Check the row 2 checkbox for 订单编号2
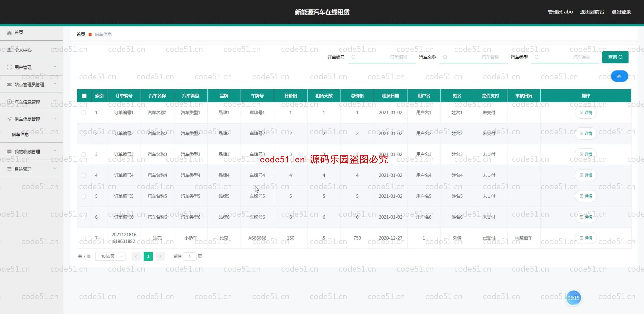Image resolution: width=644 pixels, height=314 pixels. point(84,133)
